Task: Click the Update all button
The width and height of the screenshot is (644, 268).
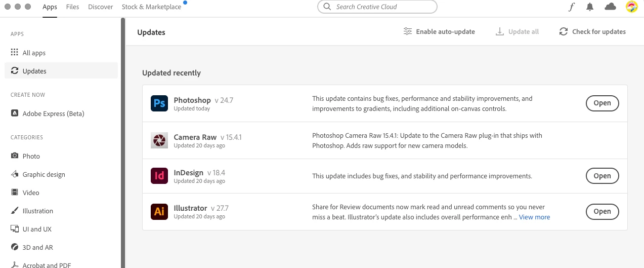Action: pos(518,31)
